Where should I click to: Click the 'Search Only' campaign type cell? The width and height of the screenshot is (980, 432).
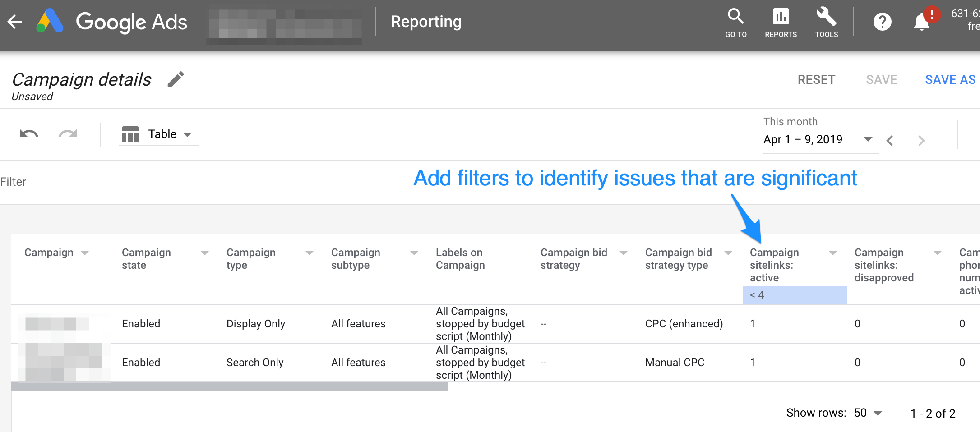point(255,363)
